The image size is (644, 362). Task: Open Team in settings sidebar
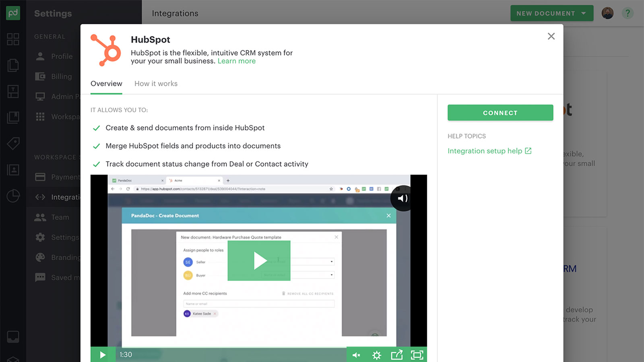coord(54,217)
